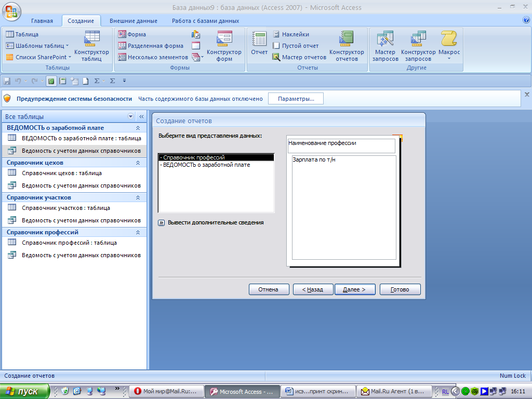Click the Отчет report button
532x399 pixels.
pos(259,43)
